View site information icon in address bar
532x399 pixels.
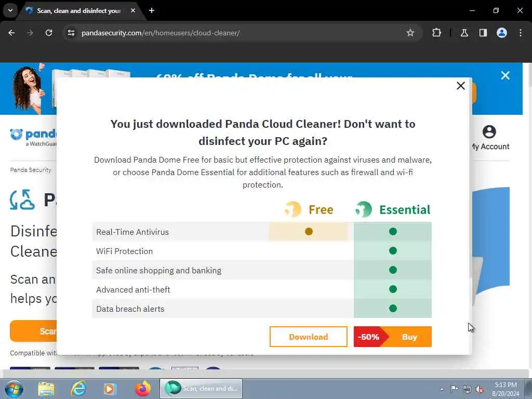click(71, 33)
